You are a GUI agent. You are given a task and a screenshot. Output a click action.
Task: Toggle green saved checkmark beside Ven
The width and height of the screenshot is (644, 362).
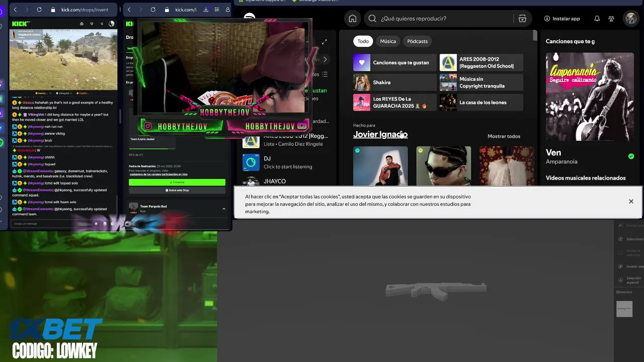coord(631,156)
